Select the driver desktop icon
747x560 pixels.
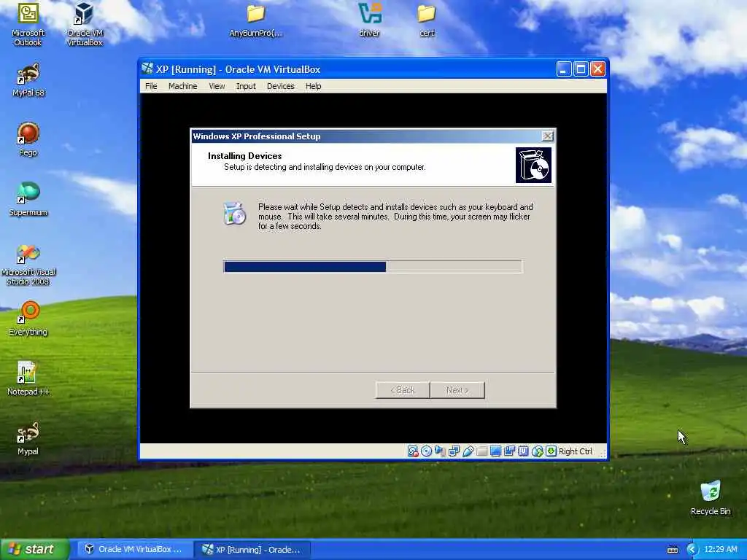tap(370, 20)
